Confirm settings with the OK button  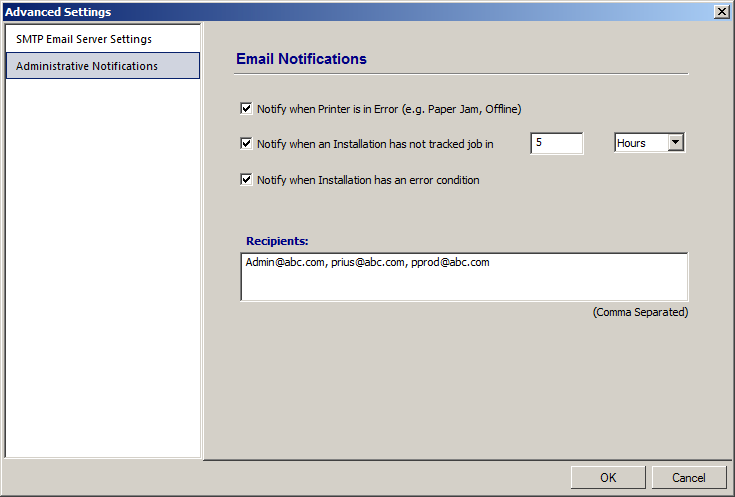click(x=608, y=477)
